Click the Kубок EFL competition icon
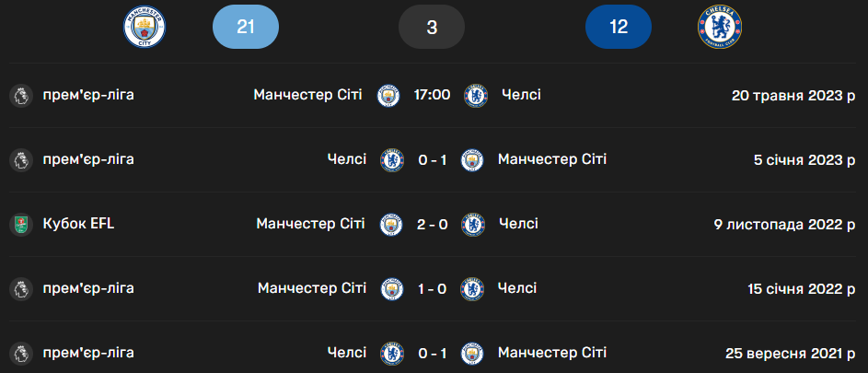The width and height of the screenshot is (868, 373). pos(18,224)
